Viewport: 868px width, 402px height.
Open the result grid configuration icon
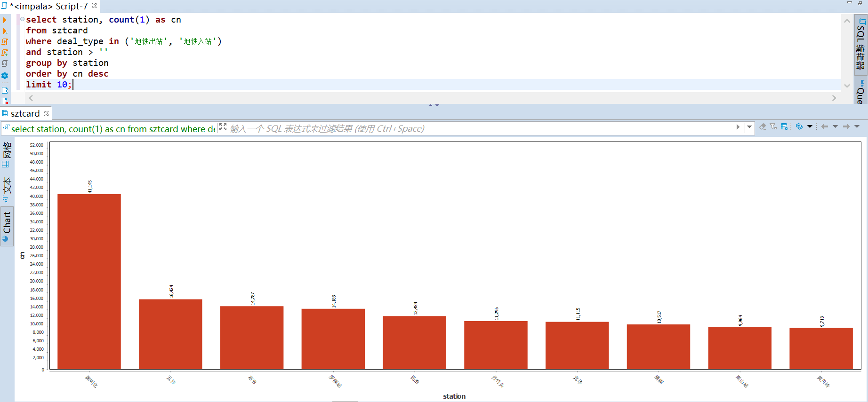[784, 126]
